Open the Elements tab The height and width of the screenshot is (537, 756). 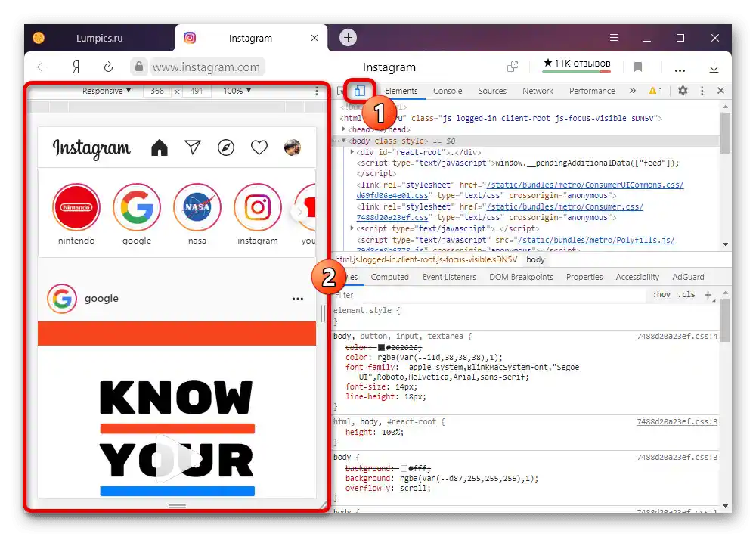(x=401, y=91)
